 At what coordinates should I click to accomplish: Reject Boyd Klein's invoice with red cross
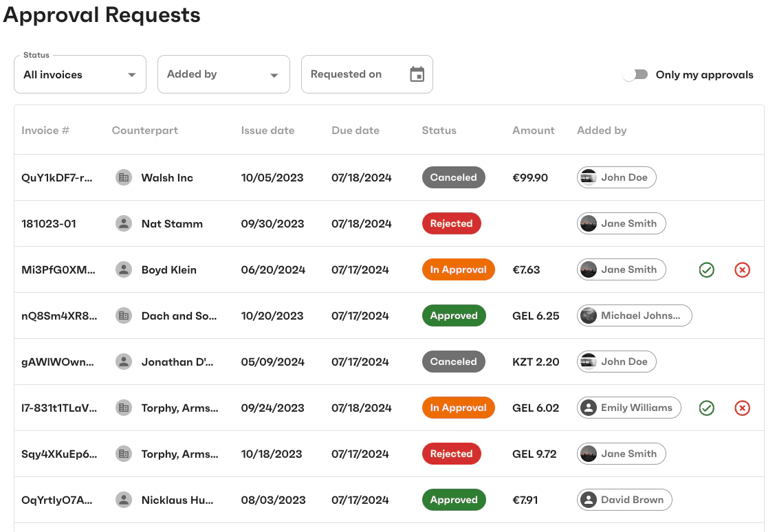pos(742,270)
